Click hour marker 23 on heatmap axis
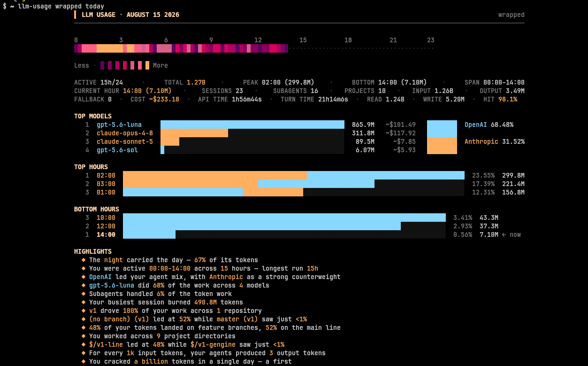The width and height of the screenshot is (588, 366). click(431, 40)
